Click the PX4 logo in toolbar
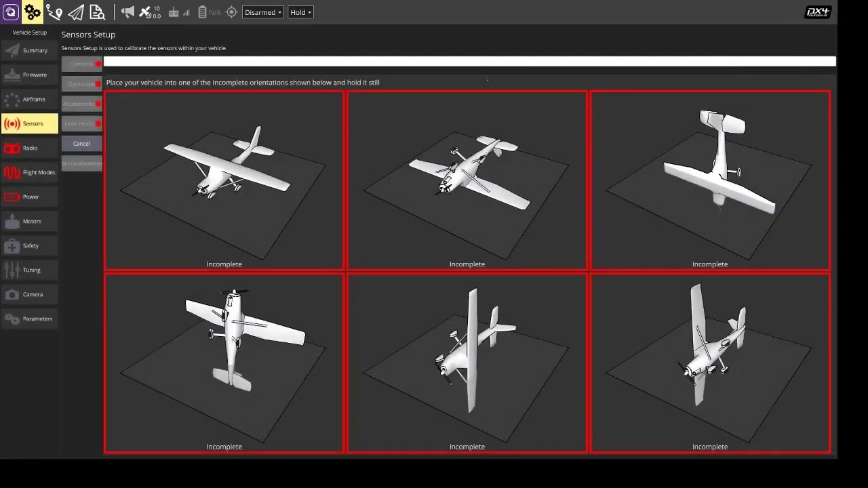Screen dimensions: 868x488 coord(817,12)
